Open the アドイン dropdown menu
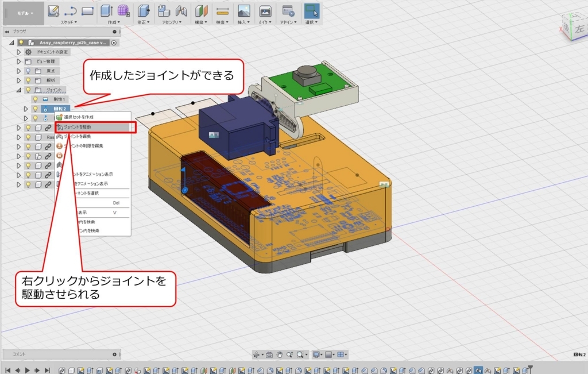The height and width of the screenshot is (374, 588). 288,22
